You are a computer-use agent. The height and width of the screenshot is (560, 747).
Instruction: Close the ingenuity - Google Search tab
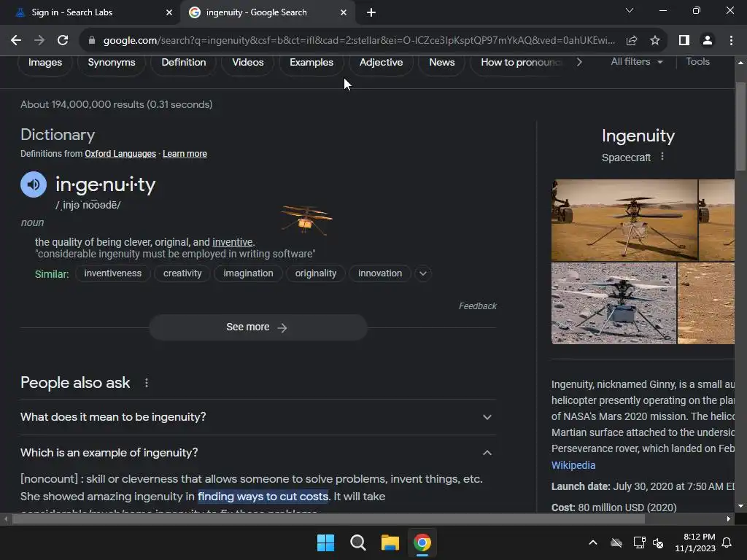pos(344,12)
